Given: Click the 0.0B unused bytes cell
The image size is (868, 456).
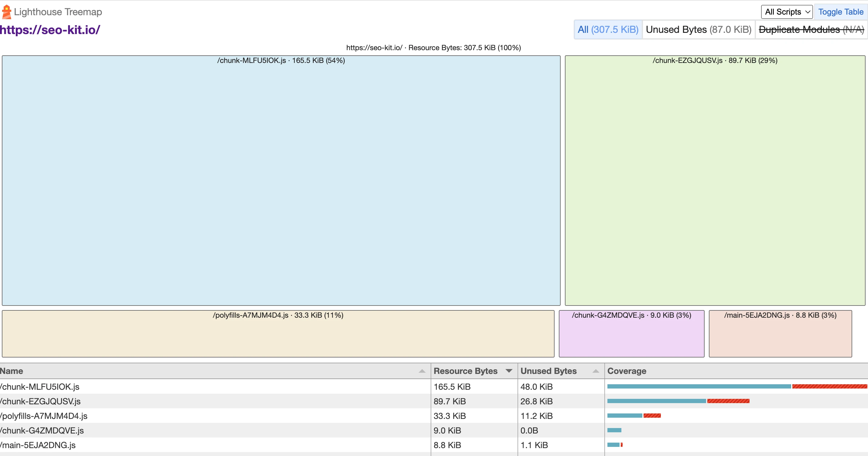Looking at the screenshot, I should [561, 430].
